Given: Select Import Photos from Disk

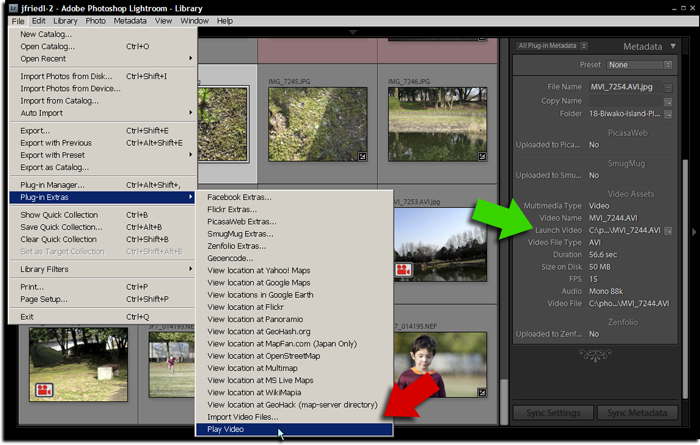Looking at the screenshot, I should [102, 76].
